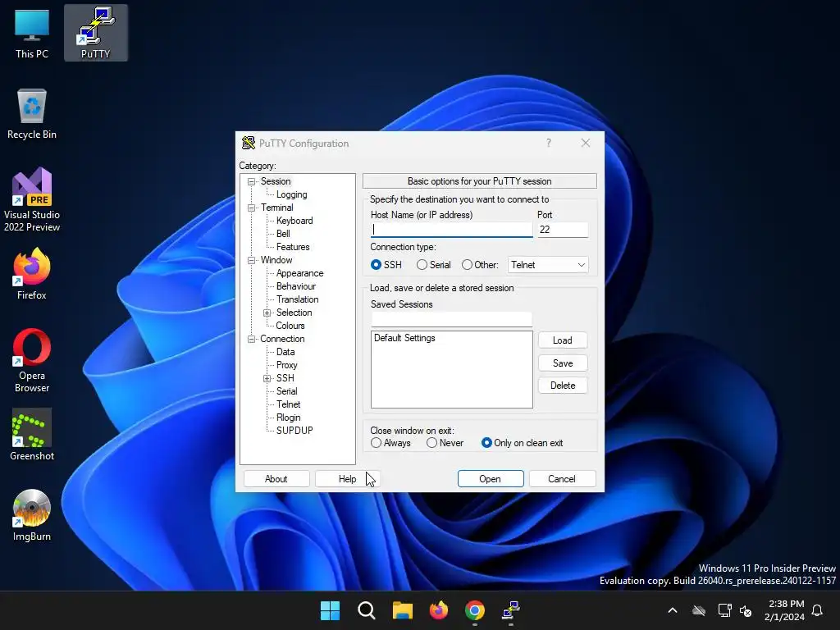Image resolution: width=840 pixels, height=630 pixels.
Task: Open the PuTTY desktop shortcut icon
Action: click(x=95, y=33)
